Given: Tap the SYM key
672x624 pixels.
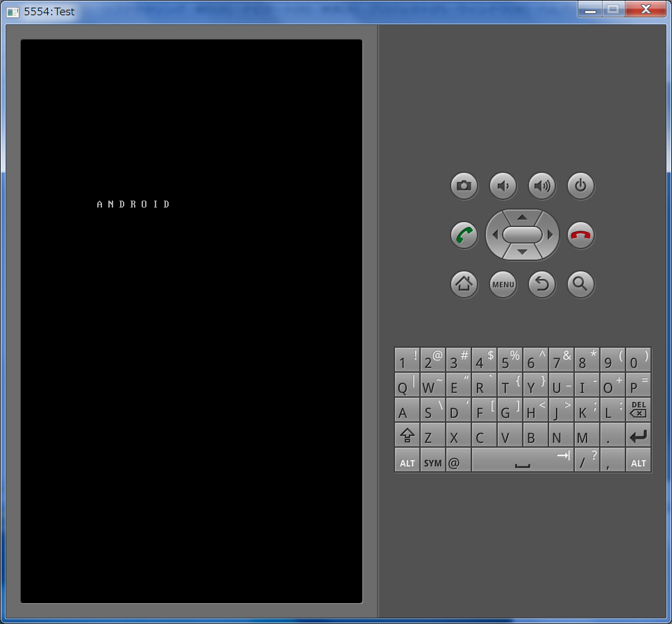Looking at the screenshot, I should tap(432, 460).
